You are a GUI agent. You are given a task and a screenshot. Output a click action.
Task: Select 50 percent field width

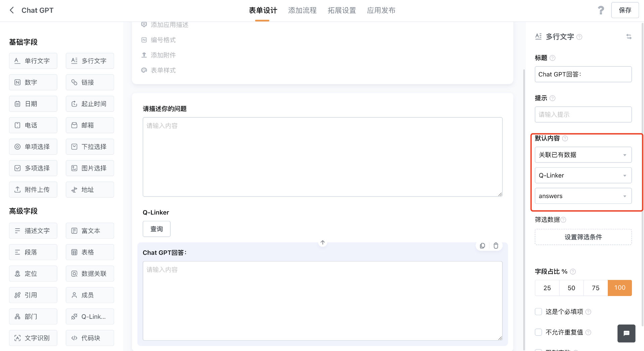point(571,288)
